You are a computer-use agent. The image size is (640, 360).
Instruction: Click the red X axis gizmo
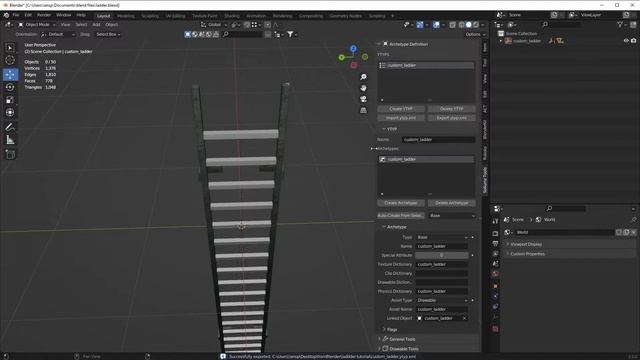click(x=354, y=65)
